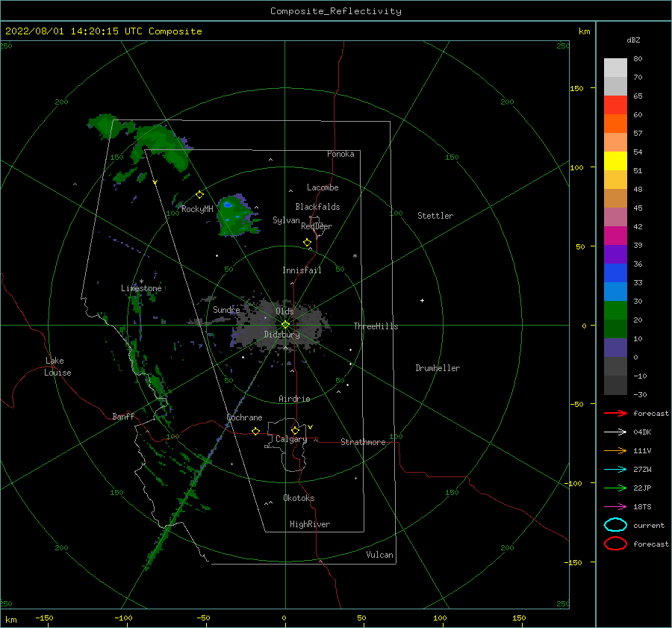This screenshot has width=672, height=628.
Task: Click the ThreeHills label
Action: (x=376, y=326)
